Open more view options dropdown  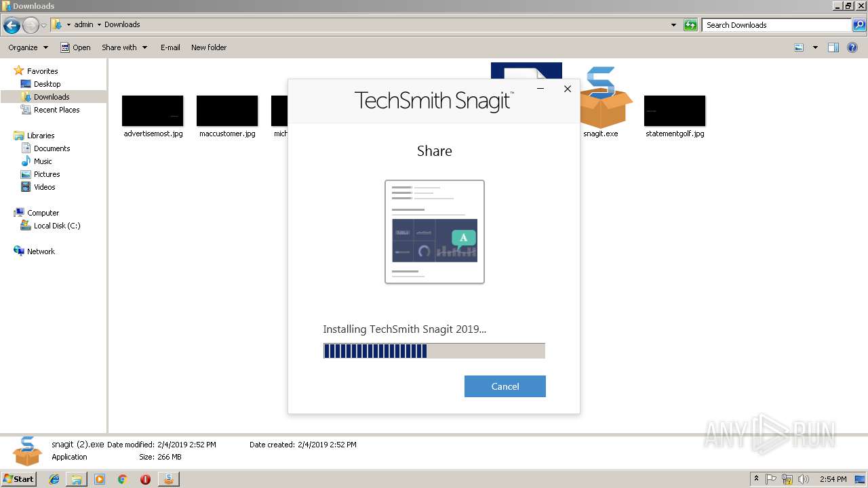815,47
